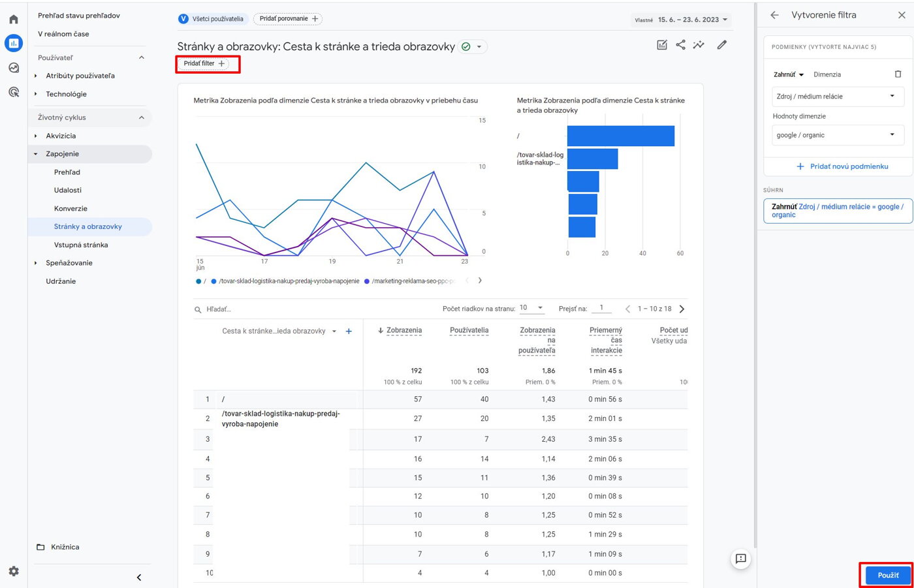Show next chart legend items arrow
This screenshot has width=914, height=588.
tap(480, 281)
